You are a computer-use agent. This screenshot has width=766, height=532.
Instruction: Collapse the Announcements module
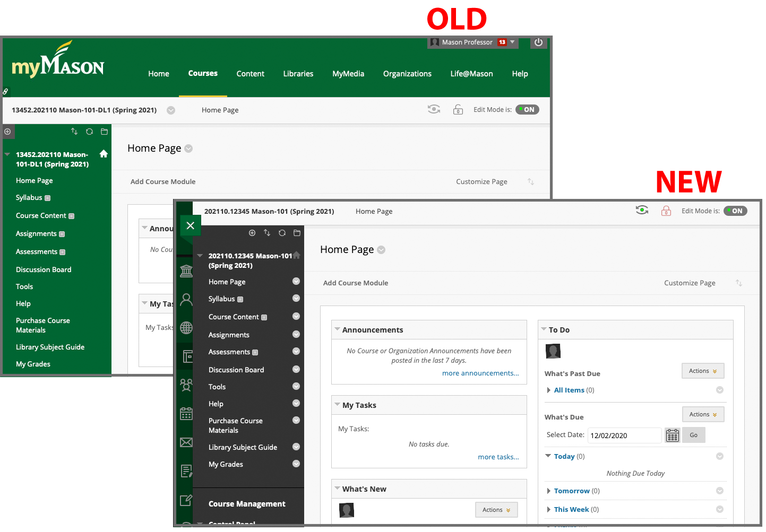click(337, 329)
